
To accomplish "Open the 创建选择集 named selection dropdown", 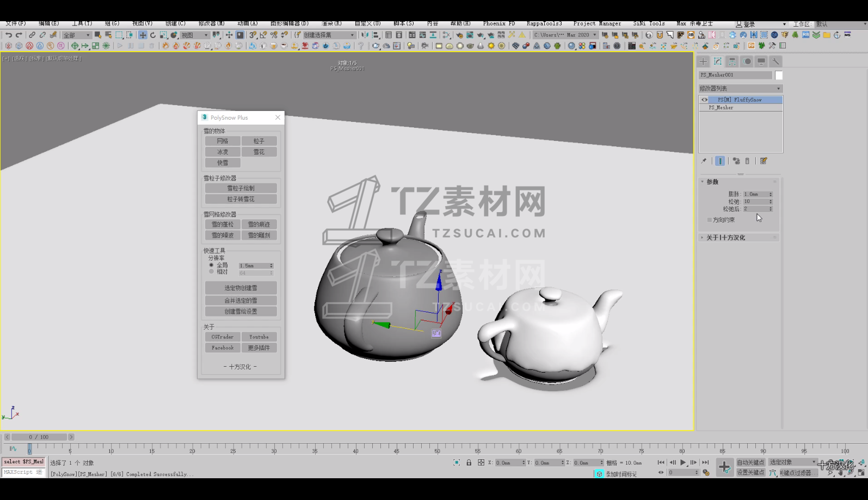I will pyautogui.click(x=329, y=35).
